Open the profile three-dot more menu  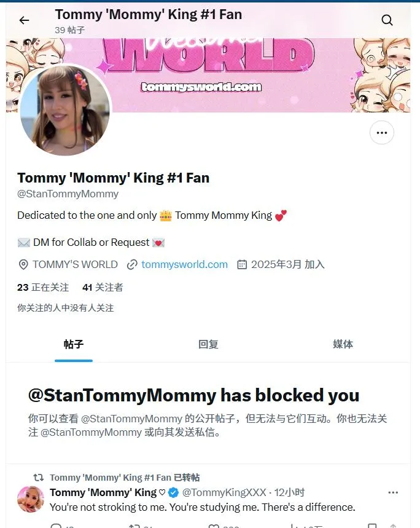coord(382,133)
